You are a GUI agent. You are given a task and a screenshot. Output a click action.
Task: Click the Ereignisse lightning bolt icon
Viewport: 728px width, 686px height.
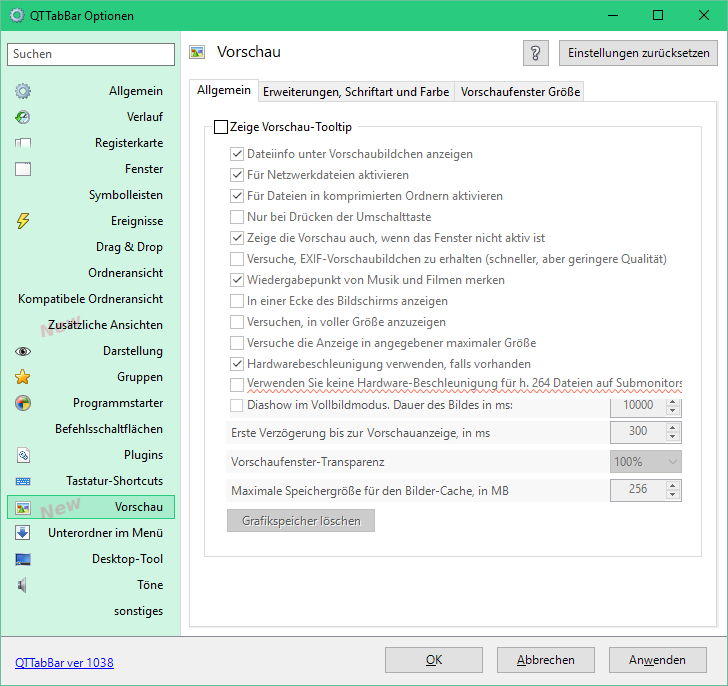pyautogui.click(x=23, y=221)
